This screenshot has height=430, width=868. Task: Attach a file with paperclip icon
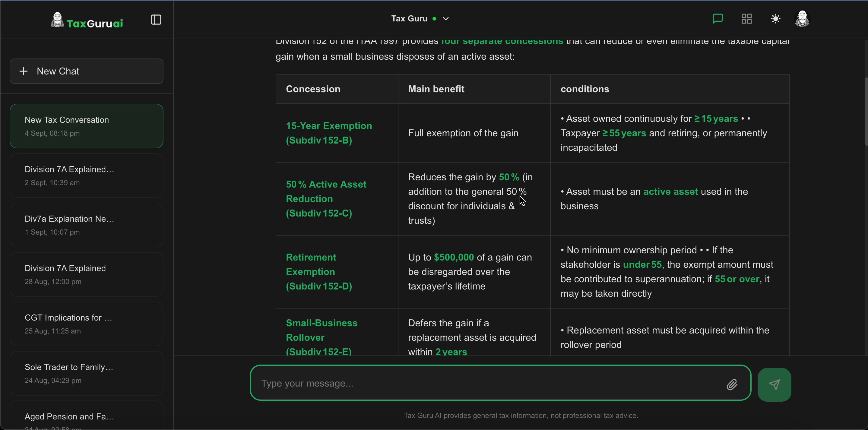click(x=732, y=384)
